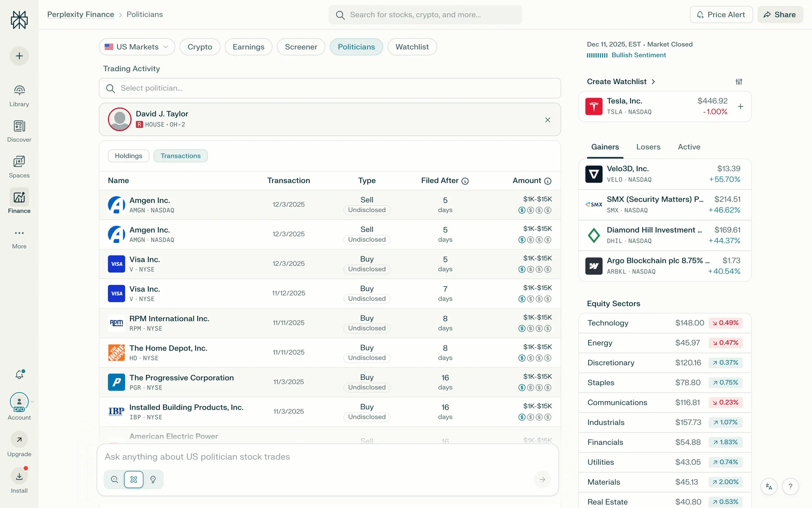Open the Library sidebar icon
This screenshot has height=508, width=812.
click(19, 91)
